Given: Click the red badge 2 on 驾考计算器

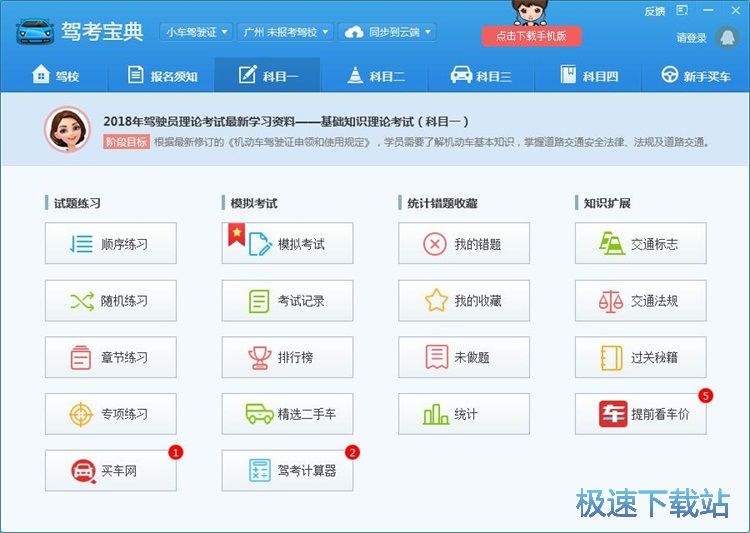Looking at the screenshot, I should 353,452.
